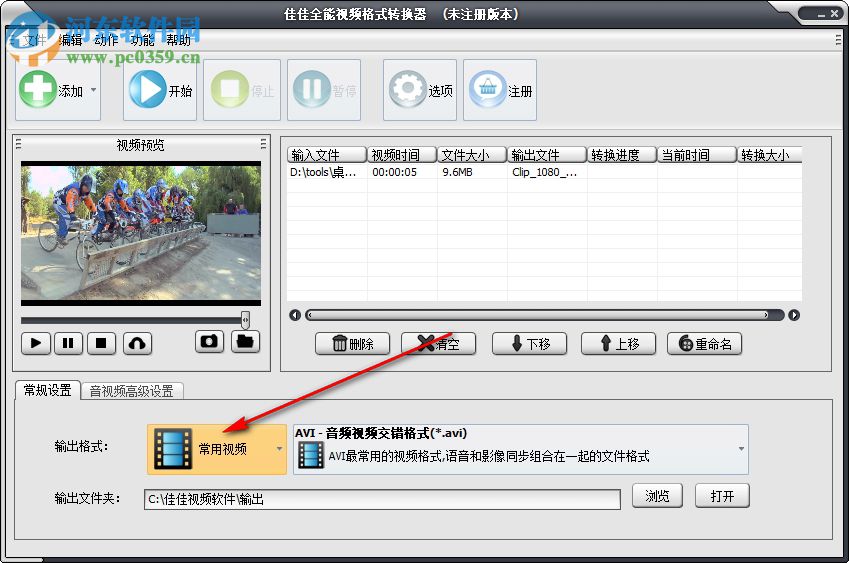Open the Register (注册) basket button

[x=500, y=90]
